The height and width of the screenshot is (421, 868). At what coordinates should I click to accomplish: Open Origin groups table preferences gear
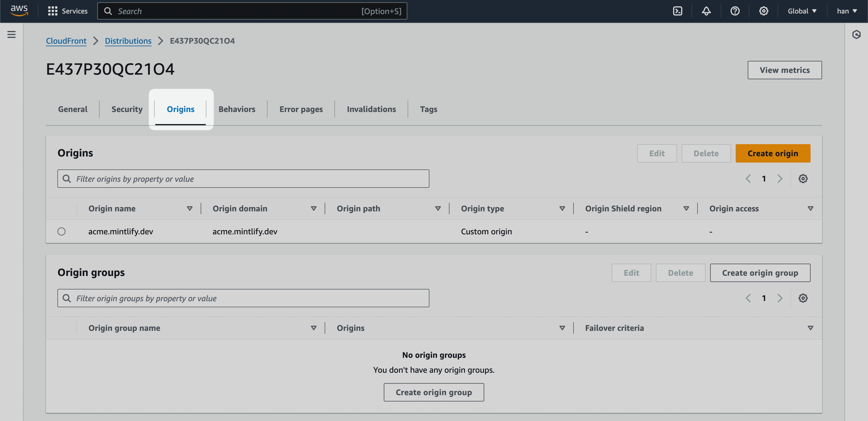803,298
